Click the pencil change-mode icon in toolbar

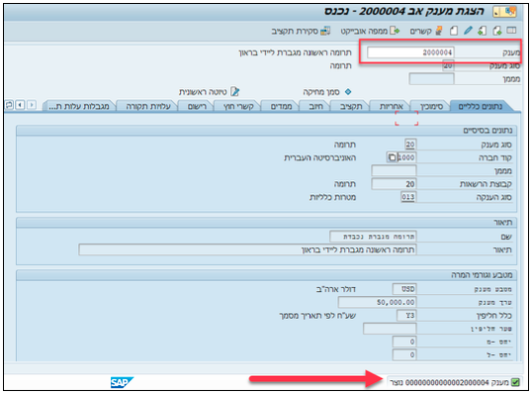point(468,31)
